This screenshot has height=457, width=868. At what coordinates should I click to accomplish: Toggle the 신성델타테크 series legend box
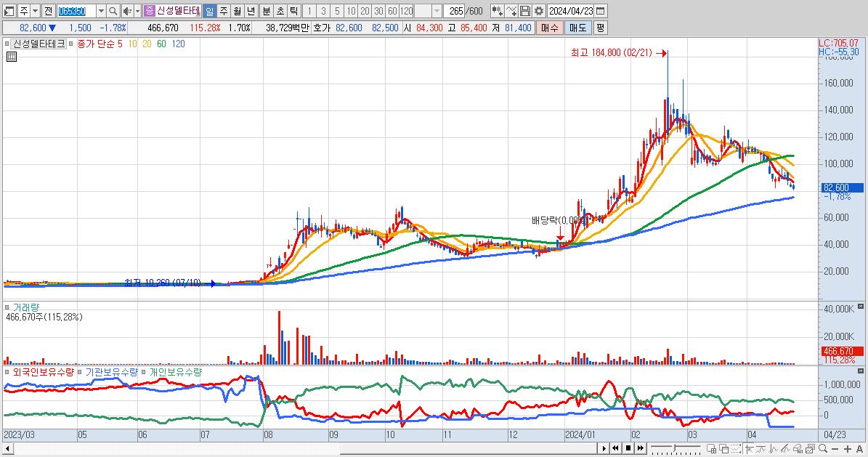click(7, 44)
